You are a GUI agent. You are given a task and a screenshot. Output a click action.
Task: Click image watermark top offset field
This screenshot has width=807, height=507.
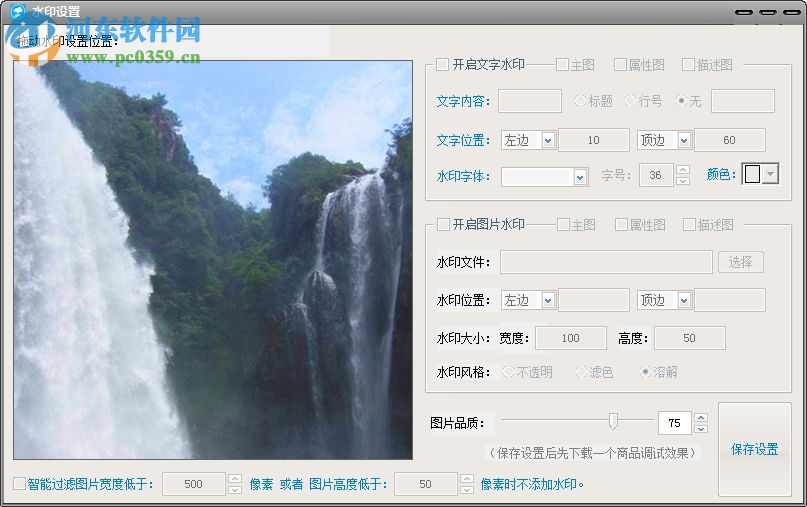tap(730, 300)
